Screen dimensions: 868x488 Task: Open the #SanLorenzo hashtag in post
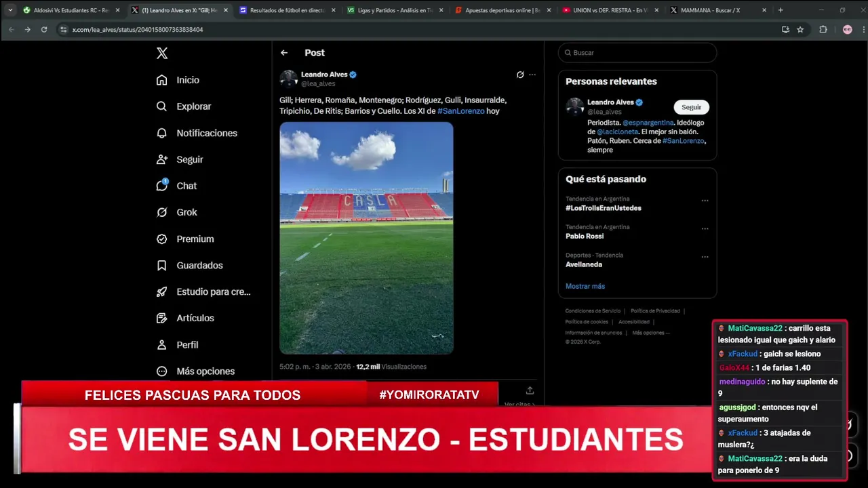(x=461, y=111)
